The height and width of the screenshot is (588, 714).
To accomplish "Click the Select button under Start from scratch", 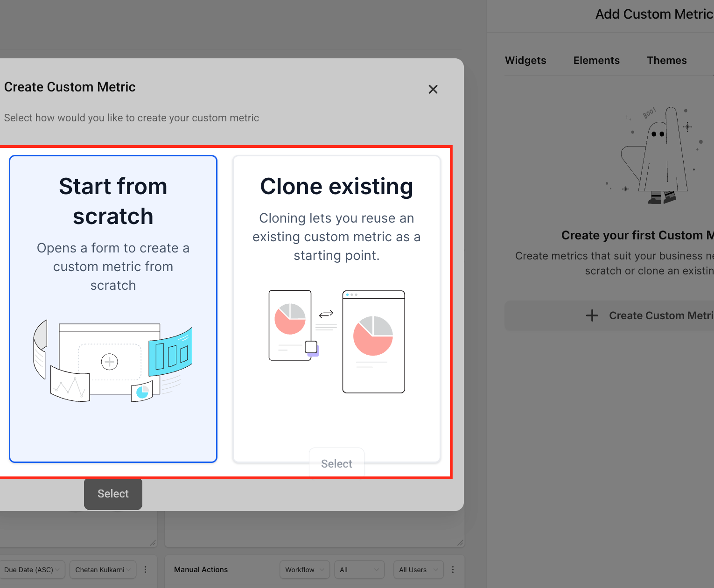I will tap(113, 494).
